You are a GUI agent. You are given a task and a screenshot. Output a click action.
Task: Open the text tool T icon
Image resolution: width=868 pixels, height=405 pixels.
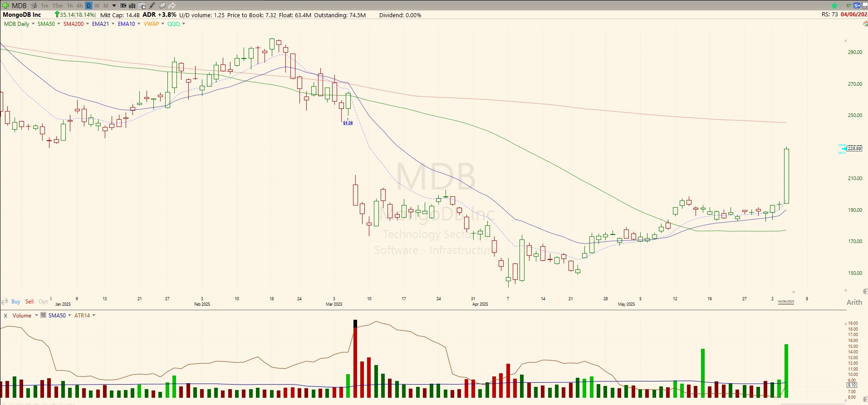pyautogui.click(x=123, y=5)
